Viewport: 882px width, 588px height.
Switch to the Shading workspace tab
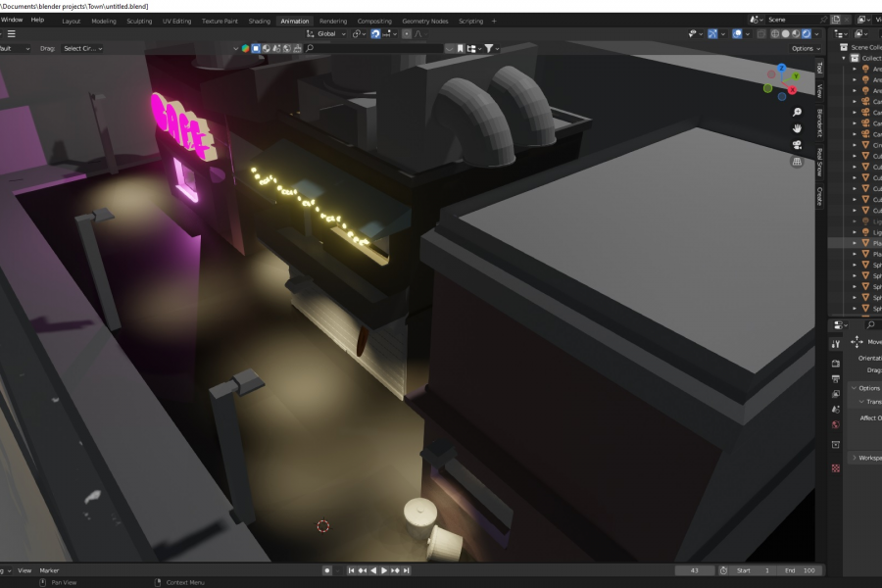(x=260, y=21)
